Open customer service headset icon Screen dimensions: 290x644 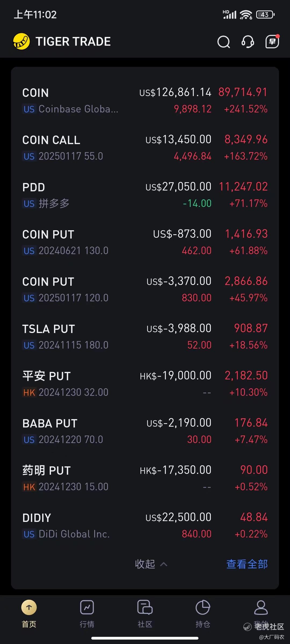[248, 42]
